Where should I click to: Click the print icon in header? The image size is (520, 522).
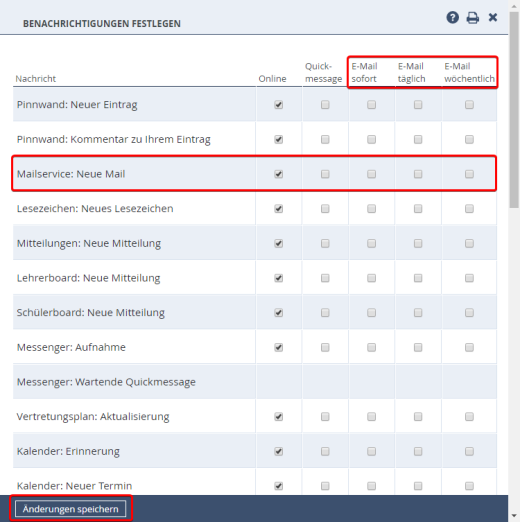(472, 17)
